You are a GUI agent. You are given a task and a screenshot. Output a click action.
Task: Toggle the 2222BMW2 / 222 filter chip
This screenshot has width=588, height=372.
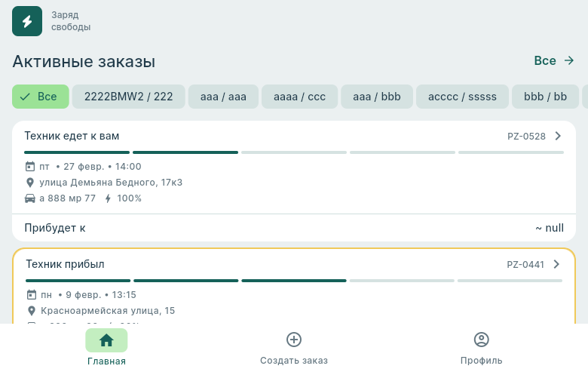tap(129, 97)
